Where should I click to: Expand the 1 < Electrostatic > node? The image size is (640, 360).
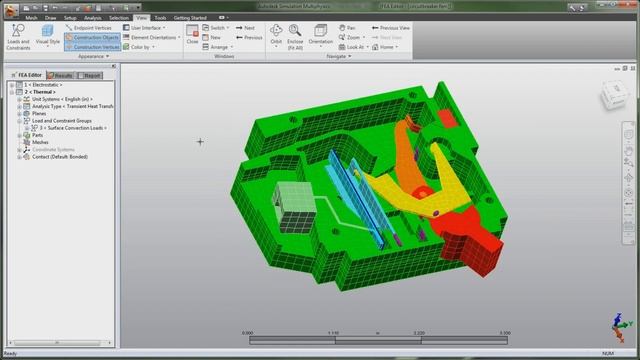pos(12,85)
